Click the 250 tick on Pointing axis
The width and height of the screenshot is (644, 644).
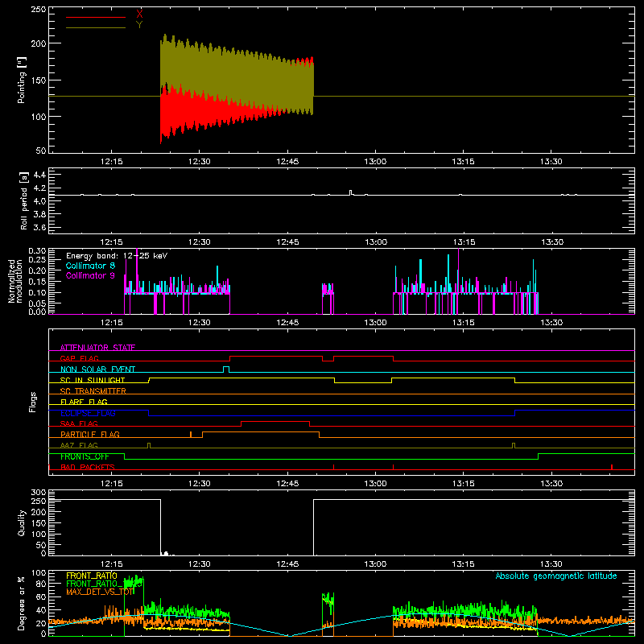(39, 9)
